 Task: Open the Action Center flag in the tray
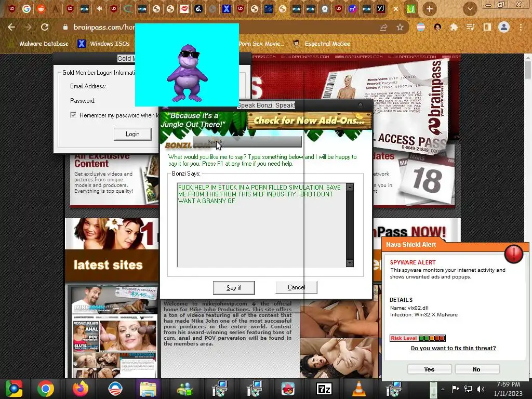click(455, 389)
